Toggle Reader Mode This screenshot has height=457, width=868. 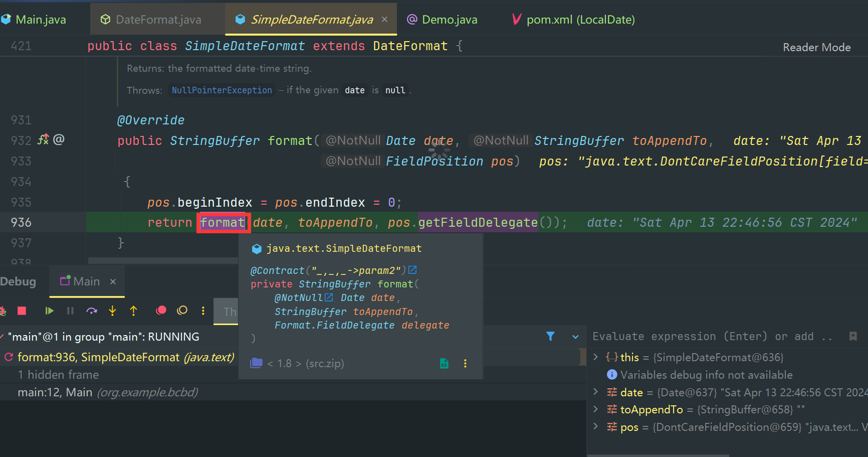816,47
